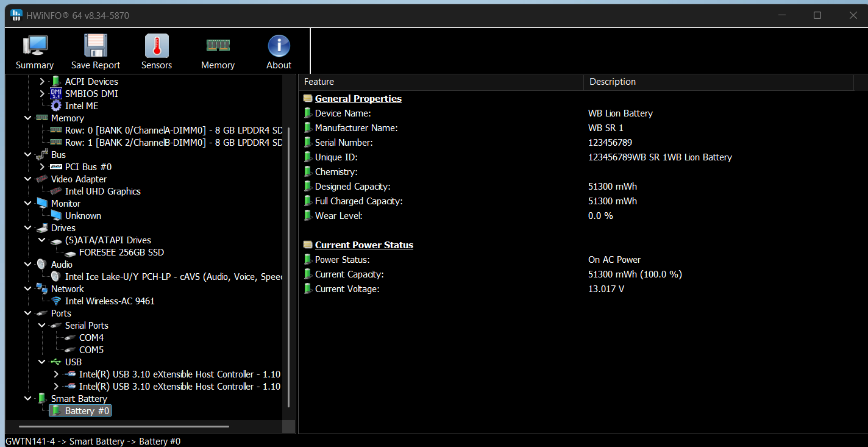The width and height of the screenshot is (868, 447).
Task: Select Row: 1 BANK 2 memory module
Action: pos(174,142)
